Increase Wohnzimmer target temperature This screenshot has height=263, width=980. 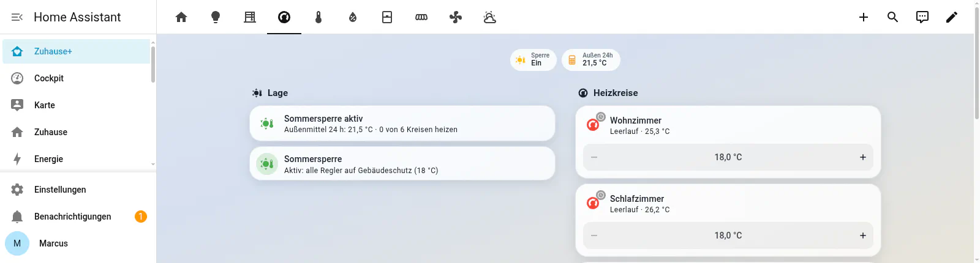tap(863, 157)
